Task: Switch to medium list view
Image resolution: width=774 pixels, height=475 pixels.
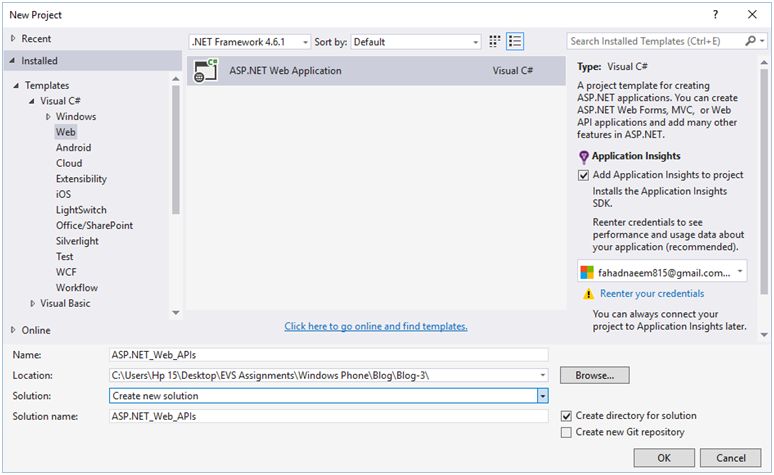Action: pos(515,41)
